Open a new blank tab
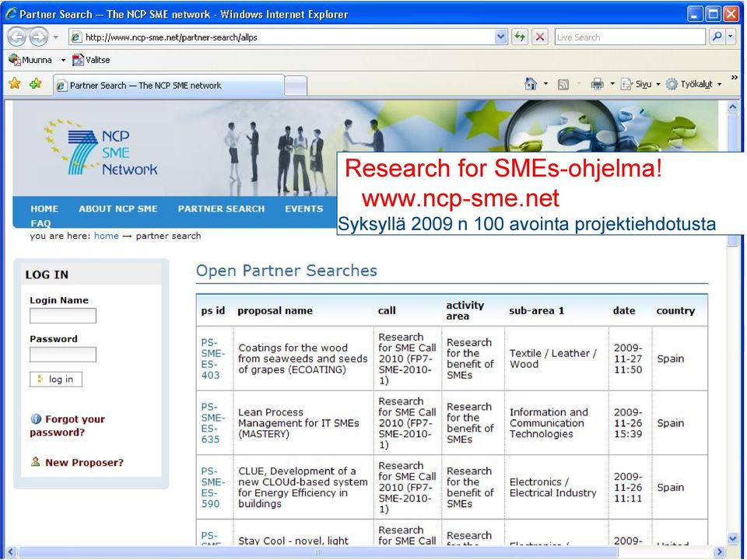The width and height of the screenshot is (747, 560). pos(296,86)
